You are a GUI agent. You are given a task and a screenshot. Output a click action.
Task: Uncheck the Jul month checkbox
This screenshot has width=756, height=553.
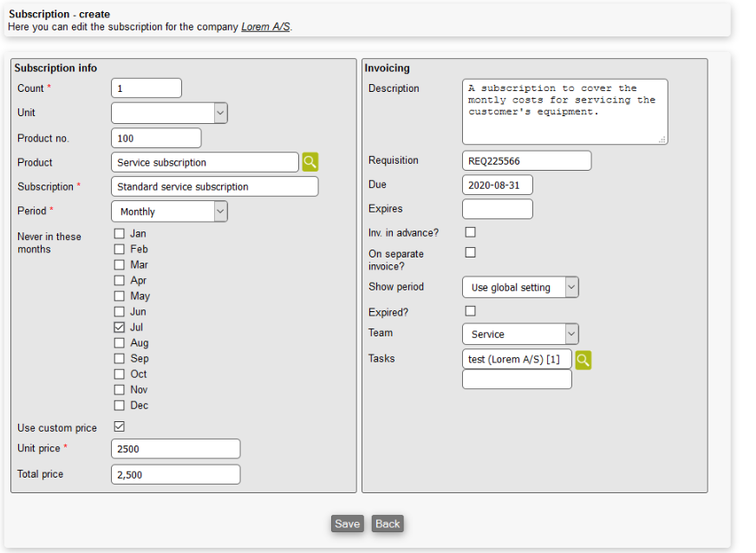click(120, 328)
